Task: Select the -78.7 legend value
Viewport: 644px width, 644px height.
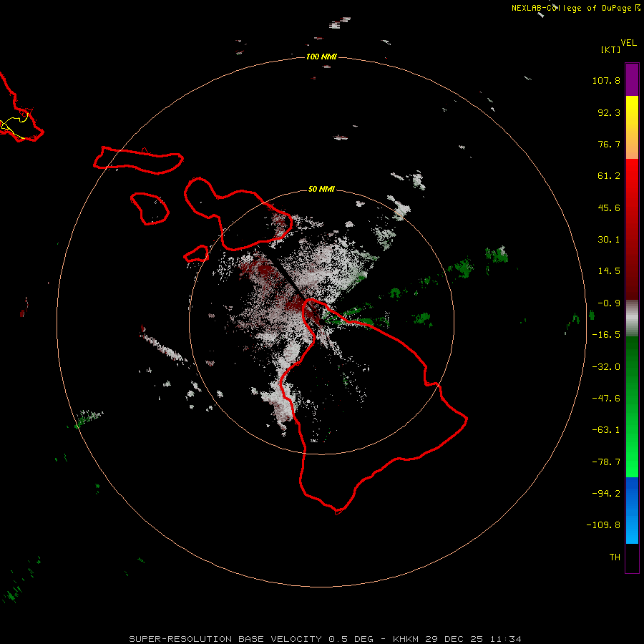Action: 606,462
